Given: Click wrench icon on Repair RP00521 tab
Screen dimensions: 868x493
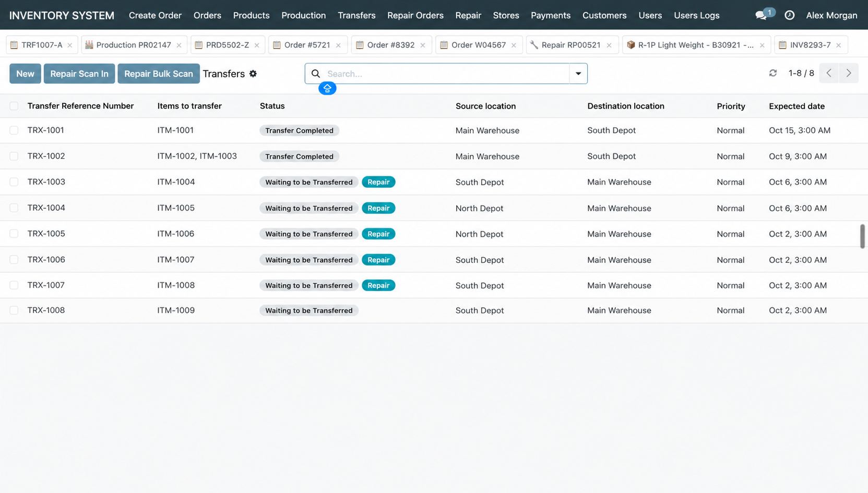Looking at the screenshot, I should (534, 45).
